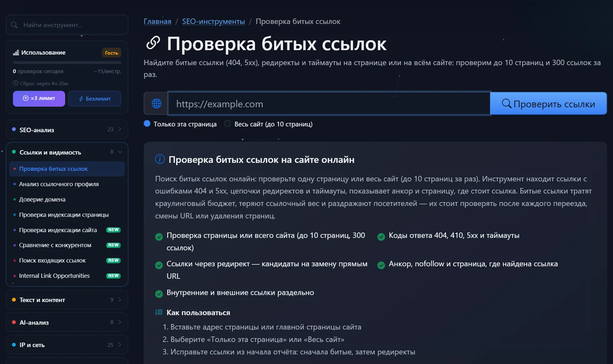The height and width of the screenshot is (364, 613).
Task: Click the list icon beside Как пользоваться
Action: (x=159, y=312)
